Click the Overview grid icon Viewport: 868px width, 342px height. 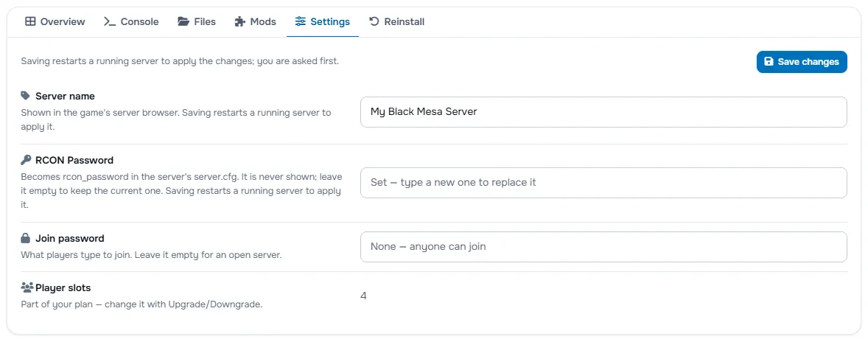[x=30, y=21]
